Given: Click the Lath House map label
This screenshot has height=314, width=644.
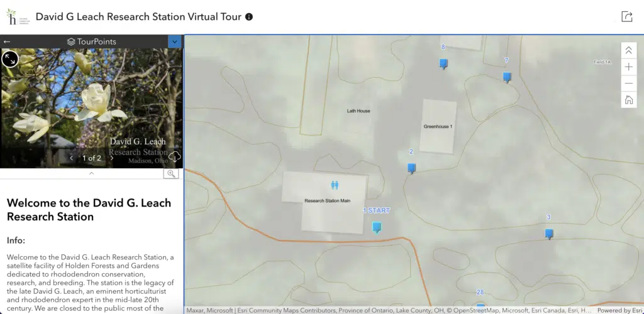Looking at the screenshot, I should [358, 111].
